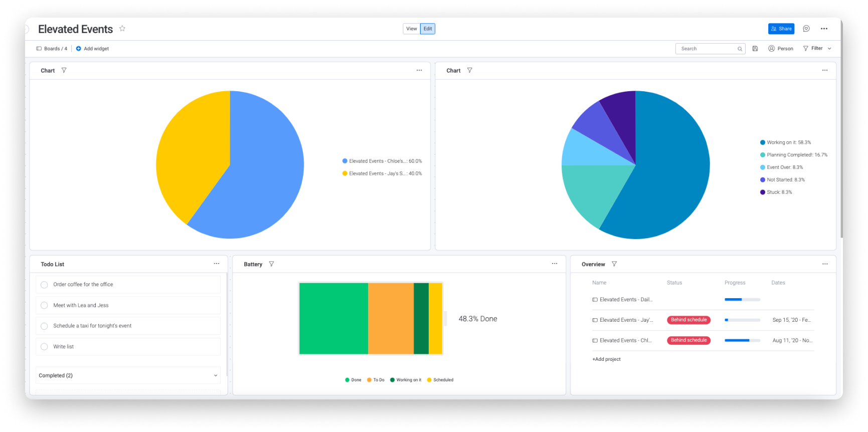Open the left pie Chart widget ellipsis menu
Image resolution: width=868 pixels, height=432 pixels.
pyautogui.click(x=419, y=70)
